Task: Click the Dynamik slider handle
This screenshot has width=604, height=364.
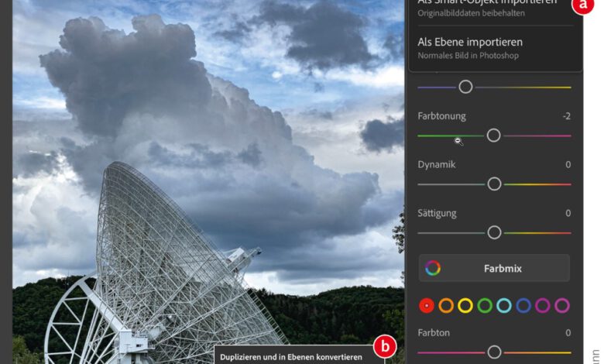Action: [x=494, y=184]
